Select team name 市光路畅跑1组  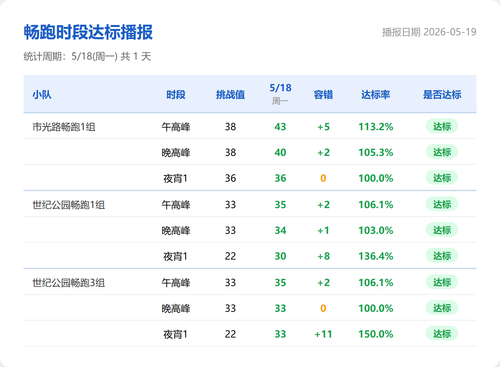(x=64, y=127)
